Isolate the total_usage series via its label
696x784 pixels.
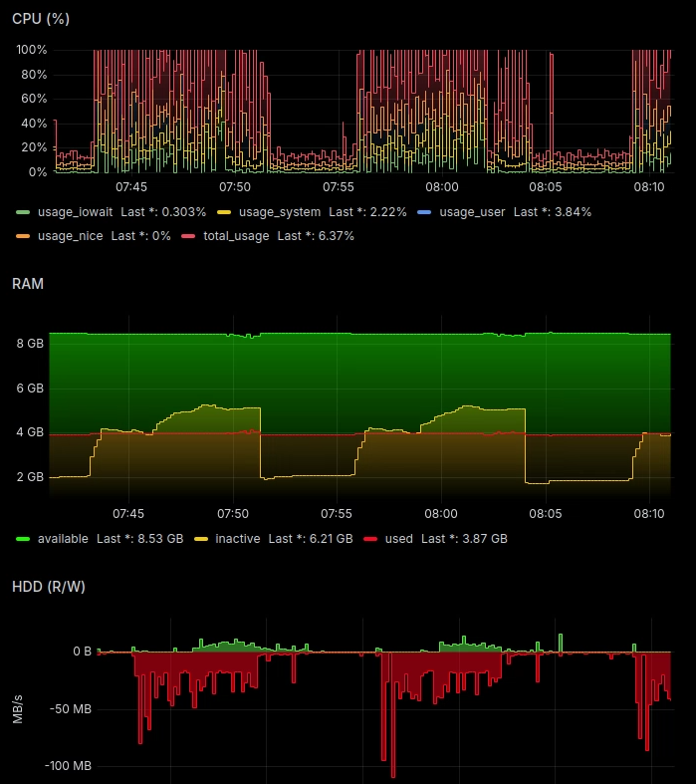pyautogui.click(x=236, y=236)
